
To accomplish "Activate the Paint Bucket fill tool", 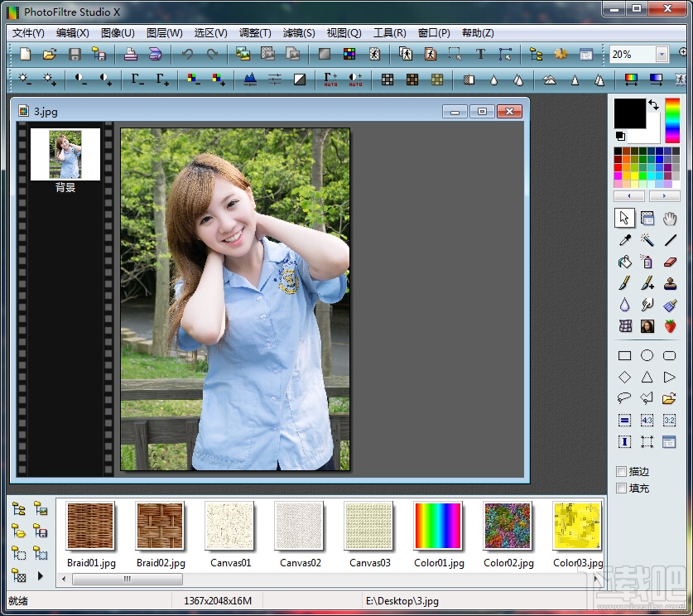I will pos(625,262).
